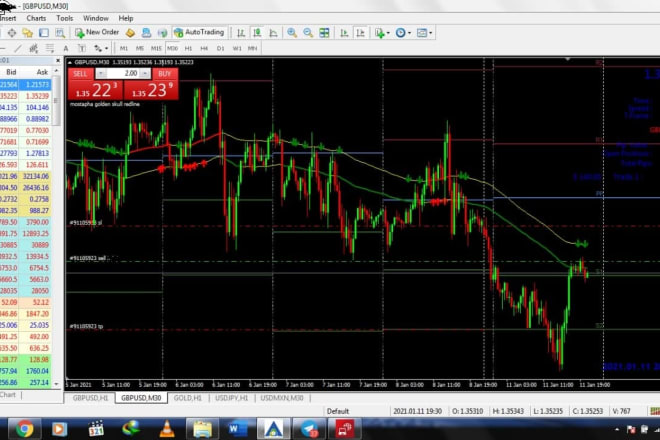This screenshot has height=440, width=660.
Task: Open the Window menu
Action: (x=96, y=18)
